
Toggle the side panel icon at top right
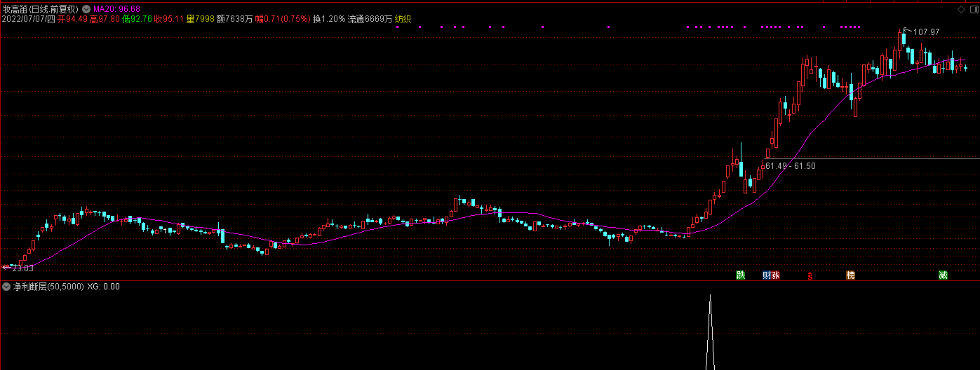(974, 9)
